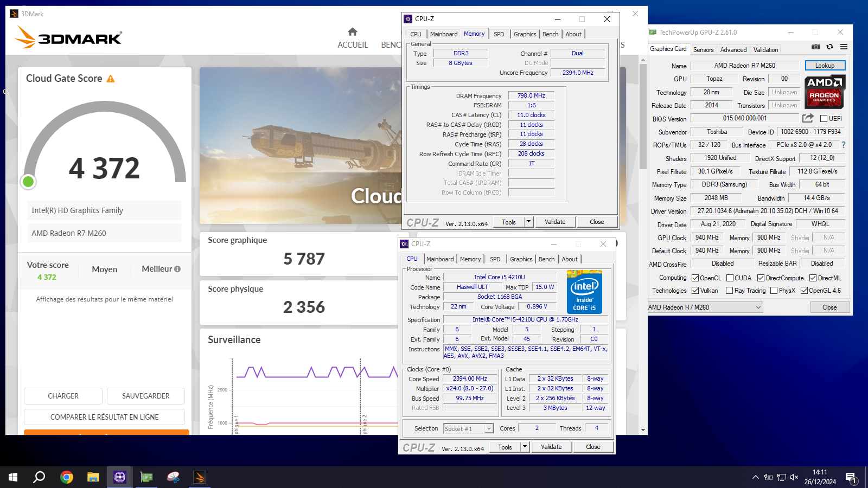This screenshot has height=488, width=868.
Task: Toggle the CUDA checkbox
Action: [x=730, y=278]
